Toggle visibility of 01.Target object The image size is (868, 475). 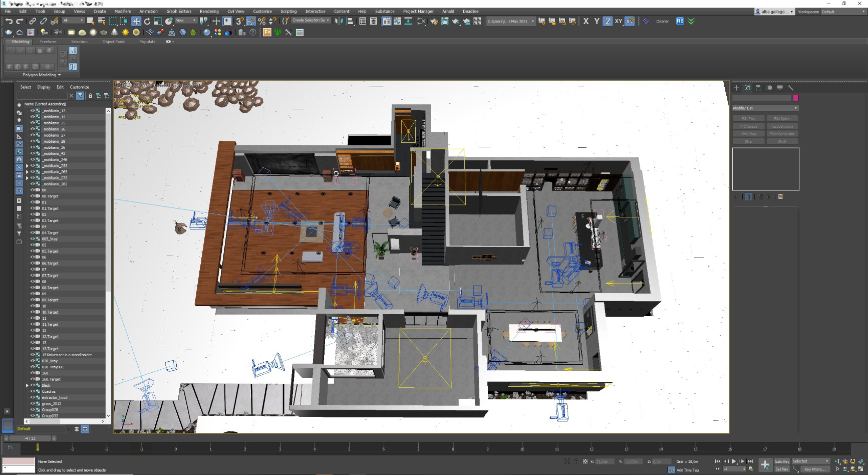point(33,208)
